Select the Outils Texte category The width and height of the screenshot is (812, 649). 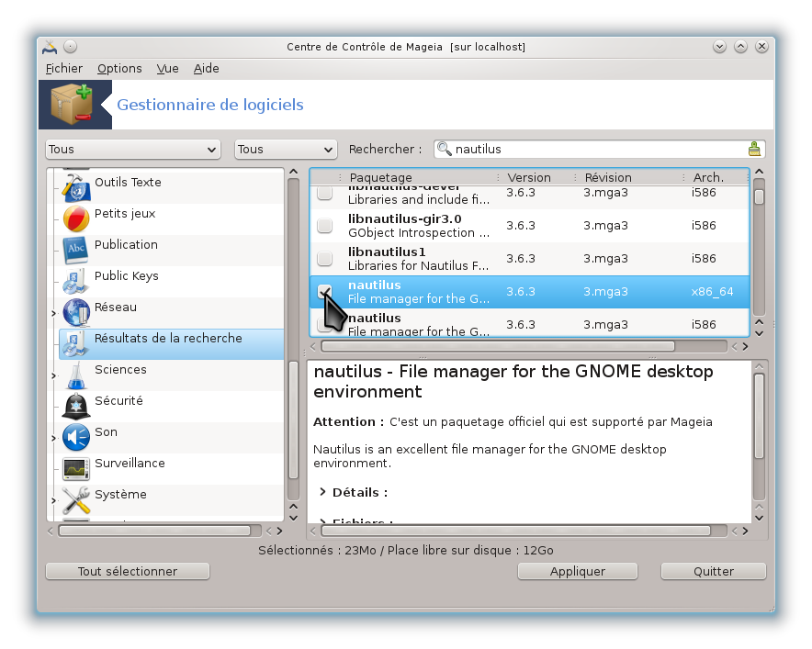click(170, 188)
